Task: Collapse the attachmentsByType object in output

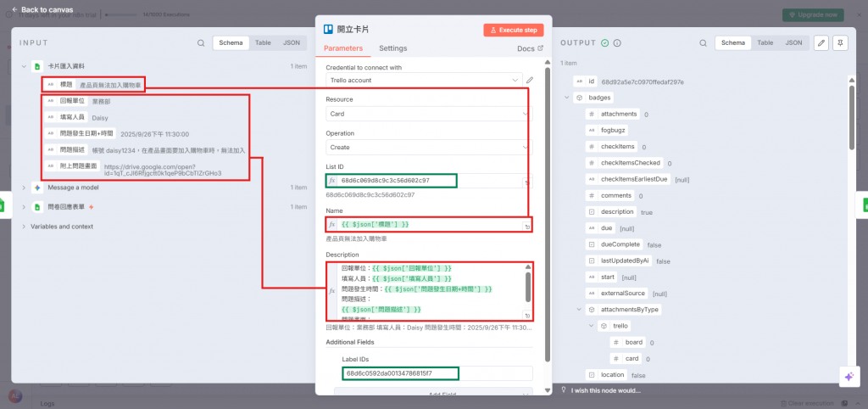Action: click(579, 310)
